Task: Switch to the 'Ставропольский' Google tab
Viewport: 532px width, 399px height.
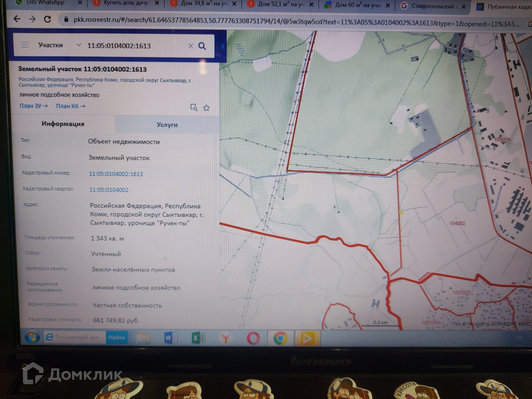Action: [x=433, y=6]
